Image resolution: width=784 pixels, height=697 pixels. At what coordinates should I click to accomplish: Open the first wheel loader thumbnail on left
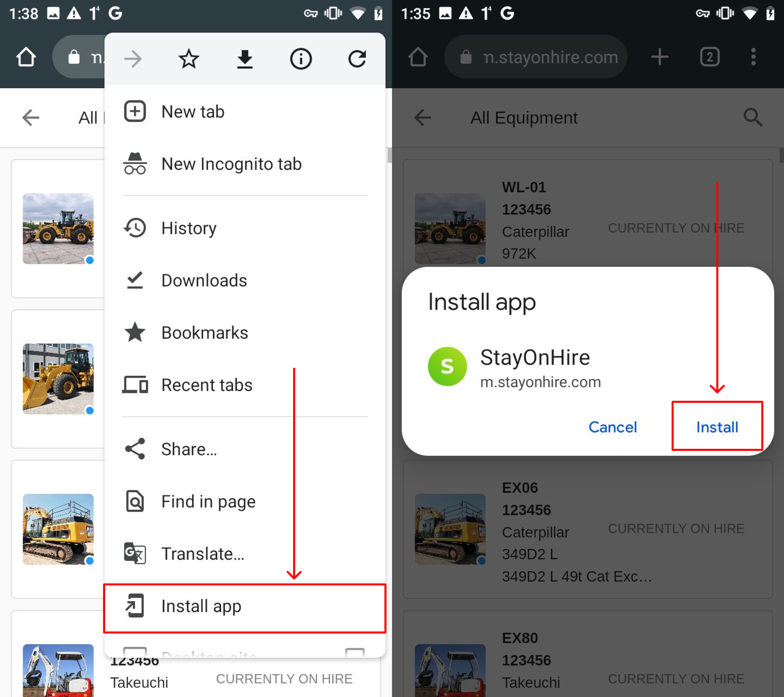coord(58,229)
